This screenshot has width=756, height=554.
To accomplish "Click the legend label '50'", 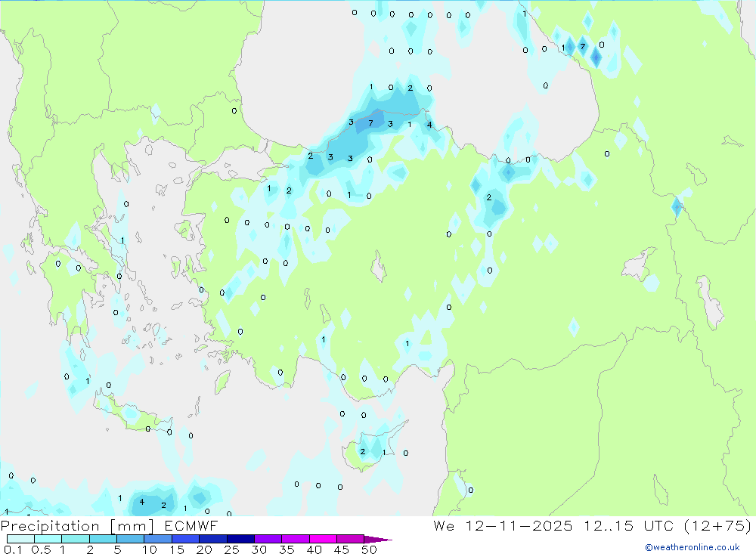I will coord(369,549).
